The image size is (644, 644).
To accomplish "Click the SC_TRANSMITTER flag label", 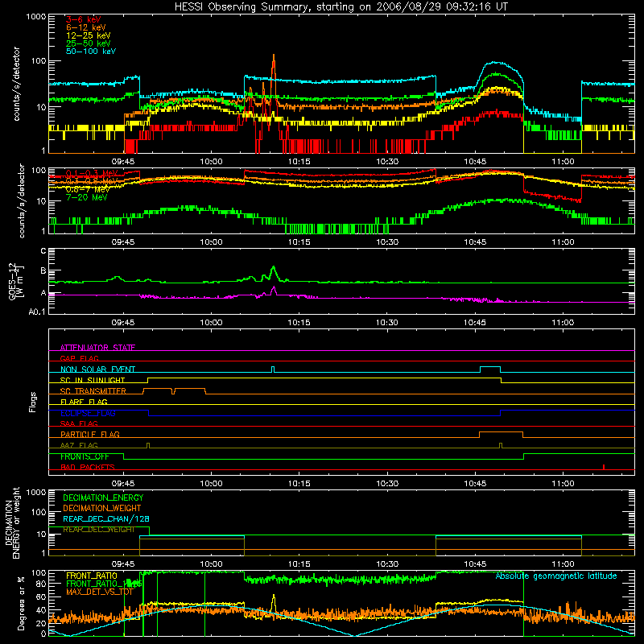I will [93, 390].
